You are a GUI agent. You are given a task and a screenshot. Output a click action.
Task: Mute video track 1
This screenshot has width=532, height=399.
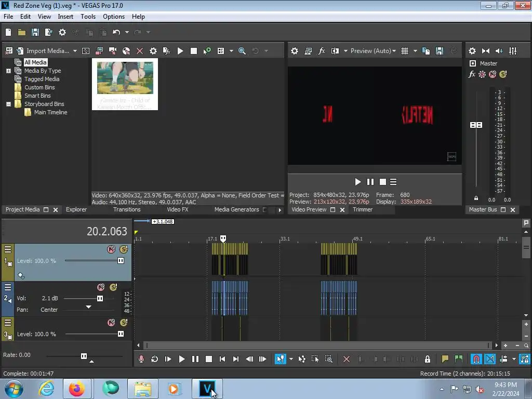pos(111,249)
